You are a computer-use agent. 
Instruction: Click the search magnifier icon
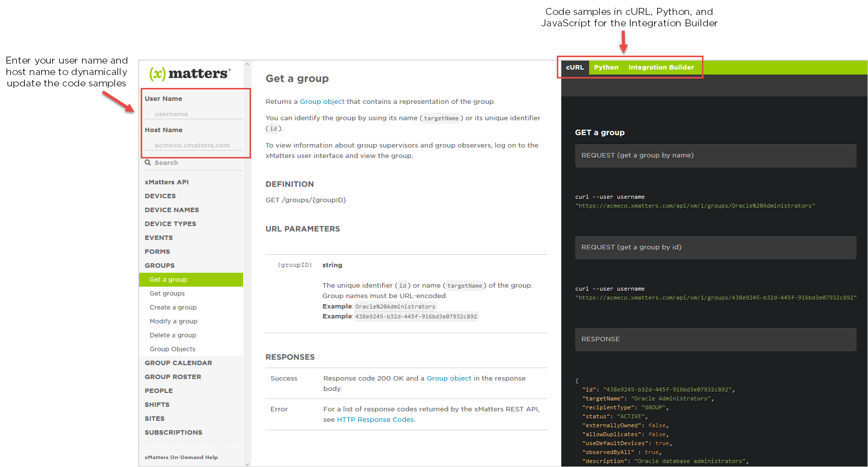[x=148, y=162]
